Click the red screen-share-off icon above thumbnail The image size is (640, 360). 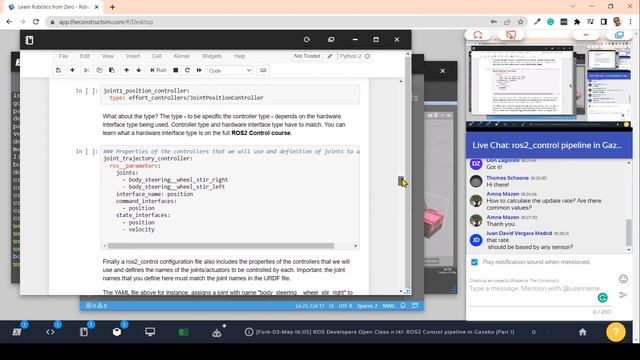pyautogui.click(x=511, y=35)
